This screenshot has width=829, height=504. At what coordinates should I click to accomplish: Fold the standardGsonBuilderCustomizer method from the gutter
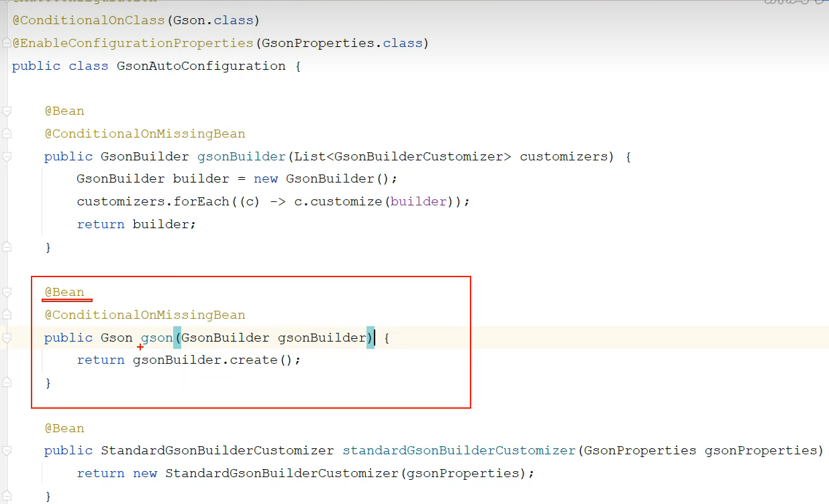pyautogui.click(x=7, y=450)
